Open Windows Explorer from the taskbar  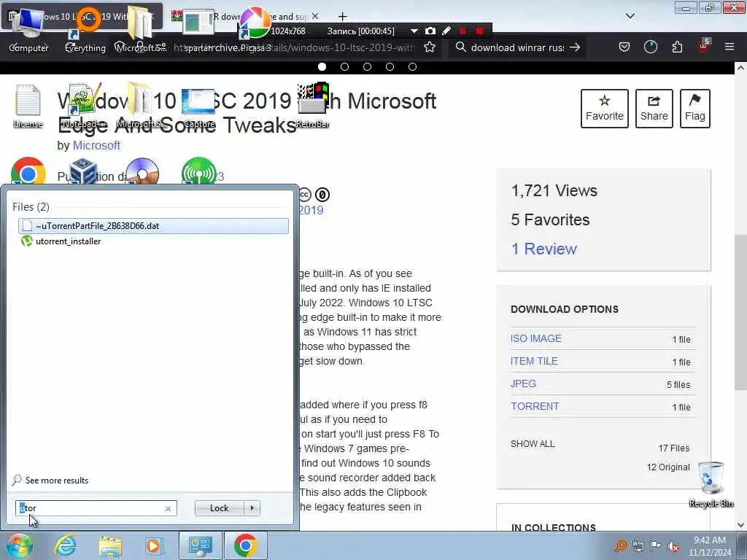(x=111, y=545)
